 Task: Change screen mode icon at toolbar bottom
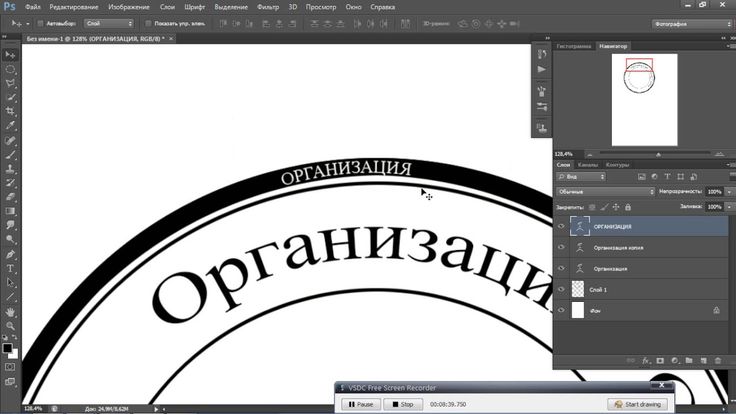10,382
